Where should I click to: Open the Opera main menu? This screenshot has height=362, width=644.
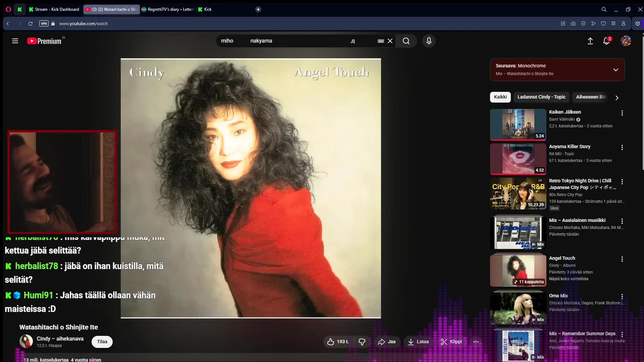pos(8,9)
